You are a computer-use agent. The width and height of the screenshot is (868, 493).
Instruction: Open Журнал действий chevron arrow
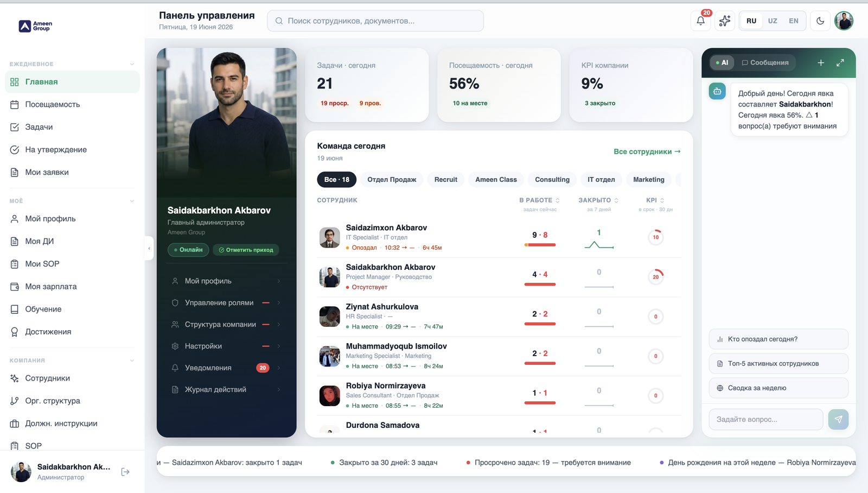279,390
